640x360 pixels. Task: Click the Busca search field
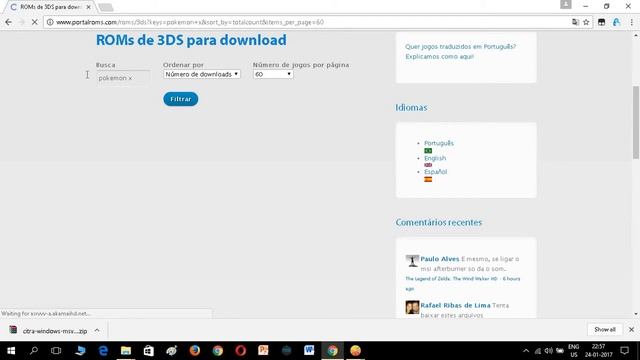[123, 78]
